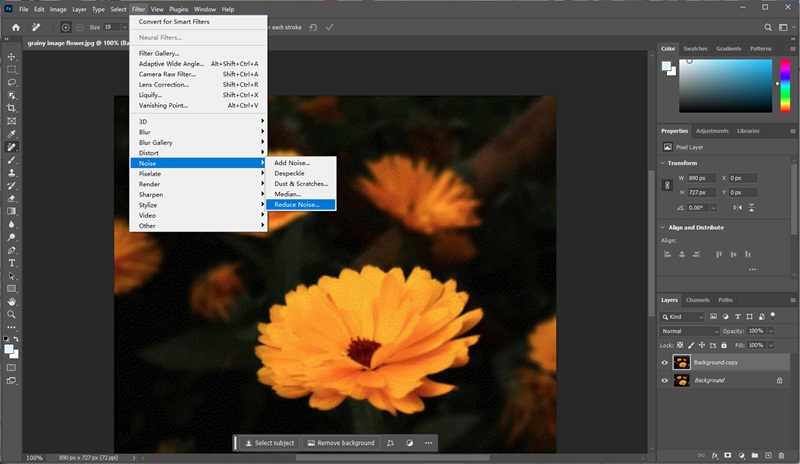The height and width of the screenshot is (464, 800).
Task: Select the Zoom tool in toolbar
Action: [x=12, y=314]
